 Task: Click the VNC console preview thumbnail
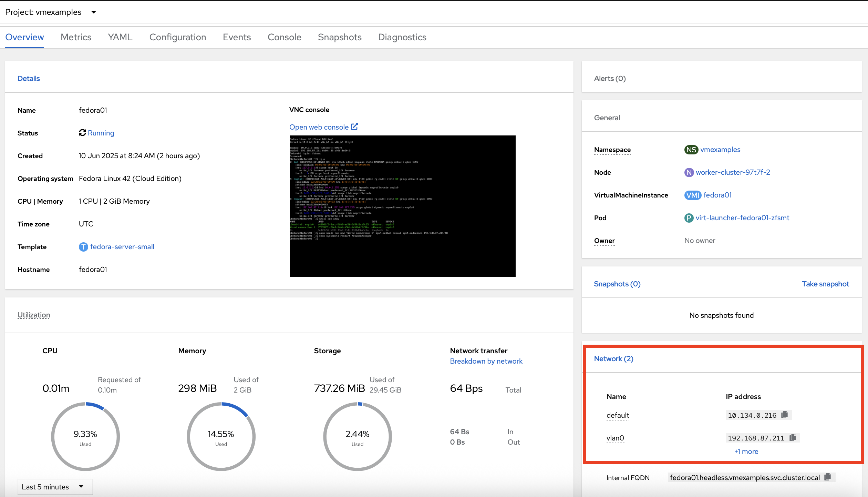point(402,206)
